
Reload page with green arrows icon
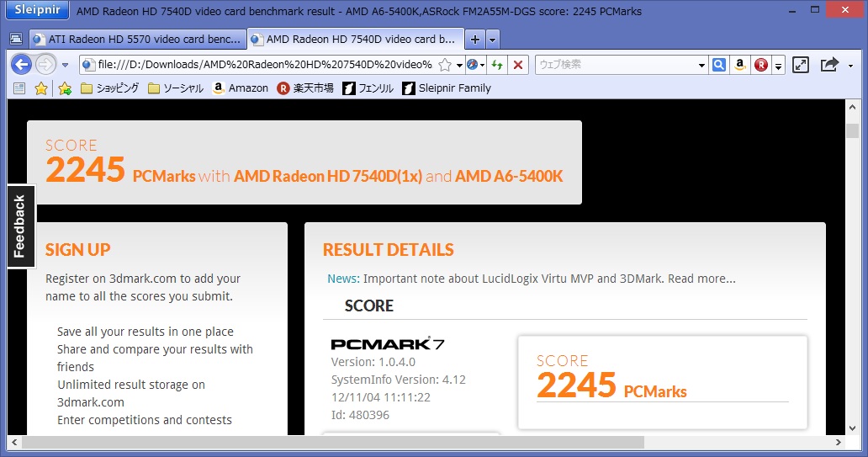pyautogui.click(x=497, y=65)
